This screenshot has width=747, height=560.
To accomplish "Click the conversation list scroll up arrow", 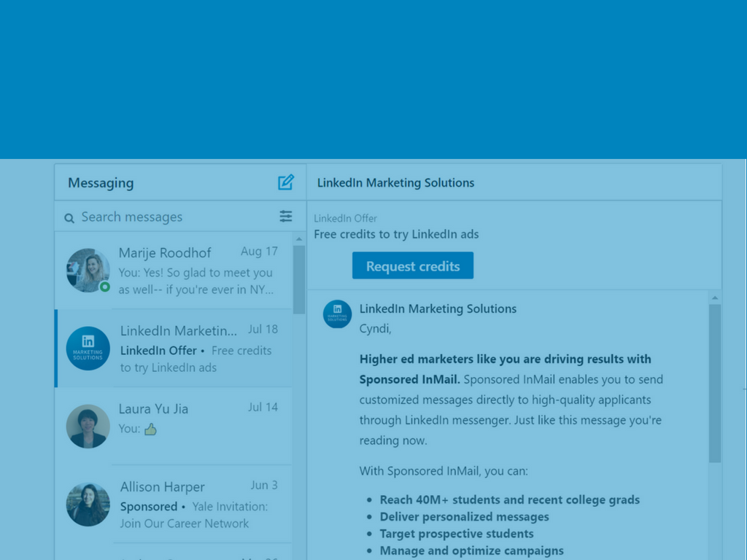I will 298,239.
